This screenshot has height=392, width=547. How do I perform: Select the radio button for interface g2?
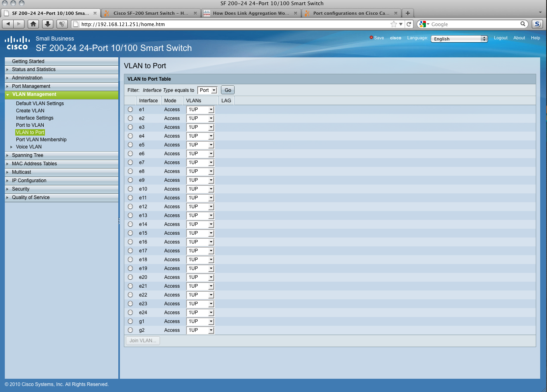pyautogui.click(x=130, y=330)
